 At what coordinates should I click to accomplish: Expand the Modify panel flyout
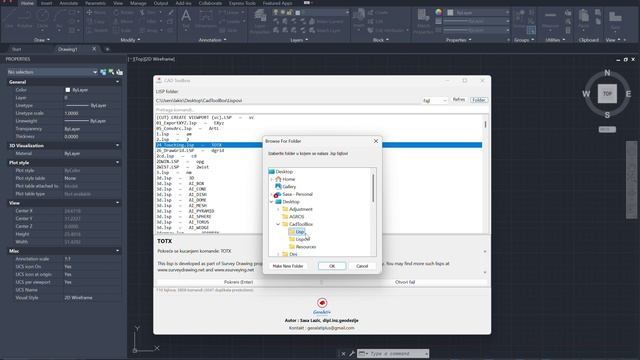(130, 40)
